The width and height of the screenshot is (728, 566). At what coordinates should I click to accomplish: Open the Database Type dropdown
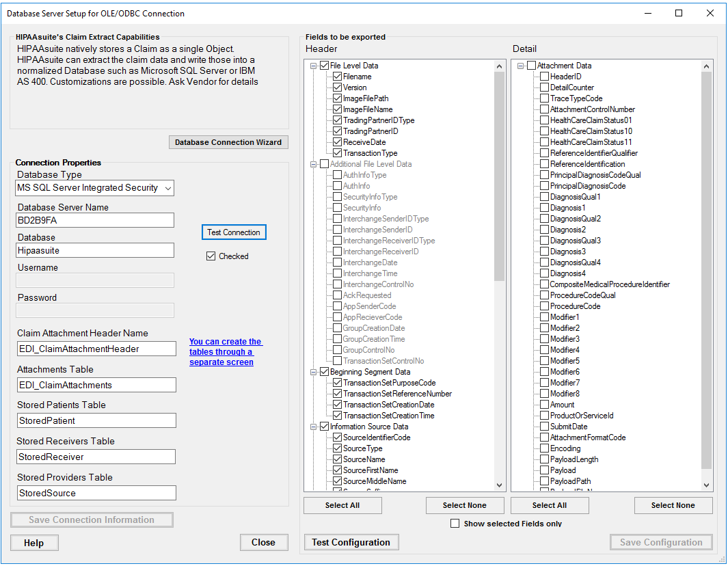tap(168, 188)
